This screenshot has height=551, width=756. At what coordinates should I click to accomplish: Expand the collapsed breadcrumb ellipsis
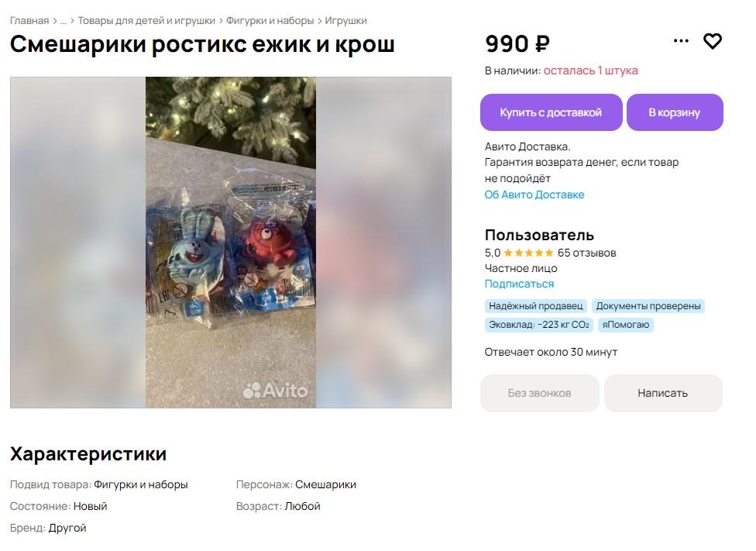point(63,21)
